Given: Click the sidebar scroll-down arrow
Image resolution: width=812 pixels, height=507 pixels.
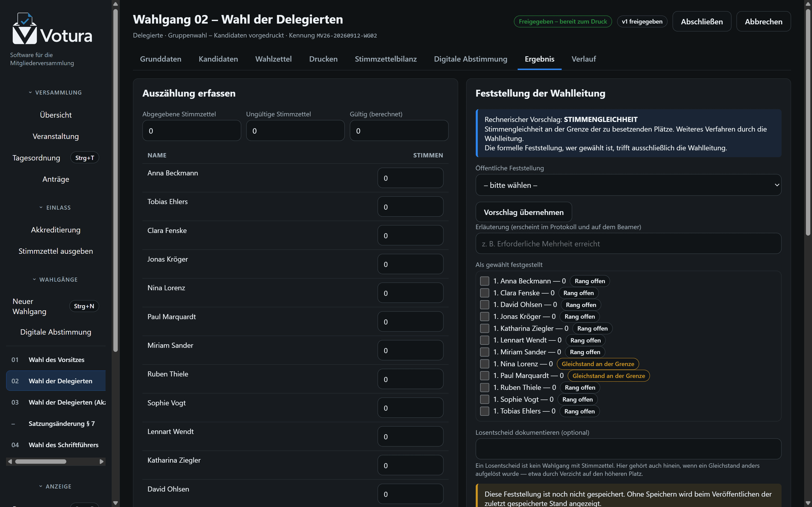Looking at the screenshot, I should pos(115,503).
